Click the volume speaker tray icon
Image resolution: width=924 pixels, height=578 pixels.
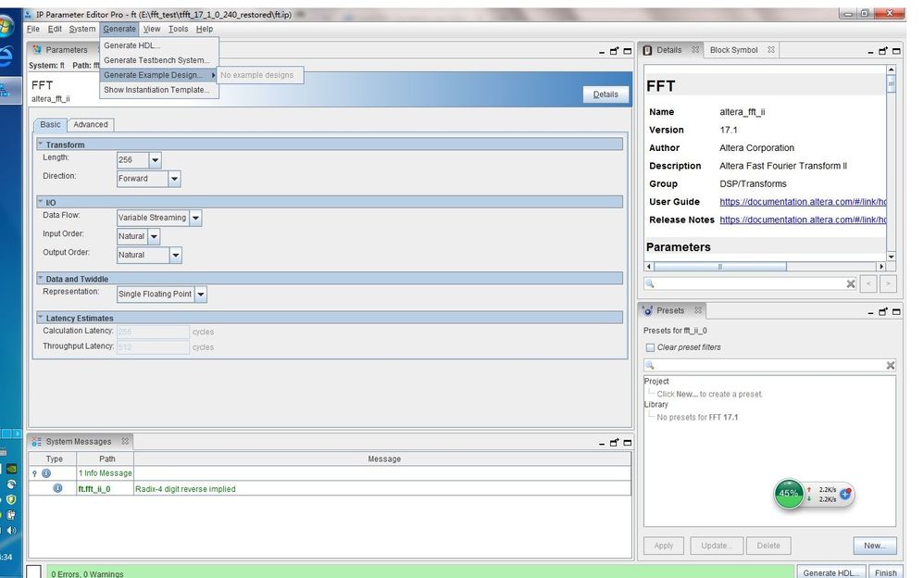click(10, 530)
